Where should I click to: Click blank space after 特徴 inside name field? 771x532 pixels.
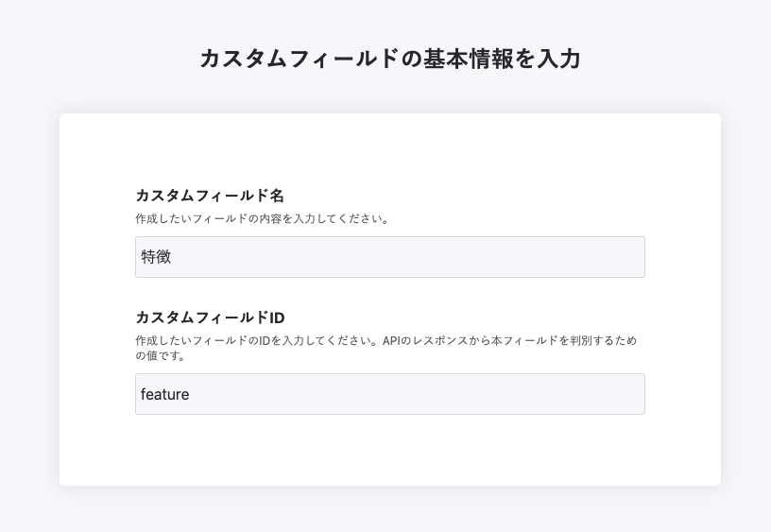[425, 257]
